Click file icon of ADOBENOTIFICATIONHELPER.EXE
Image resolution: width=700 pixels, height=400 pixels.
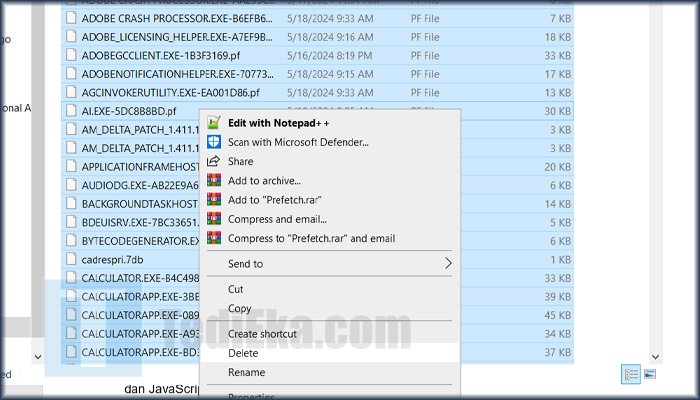point(71,73)
